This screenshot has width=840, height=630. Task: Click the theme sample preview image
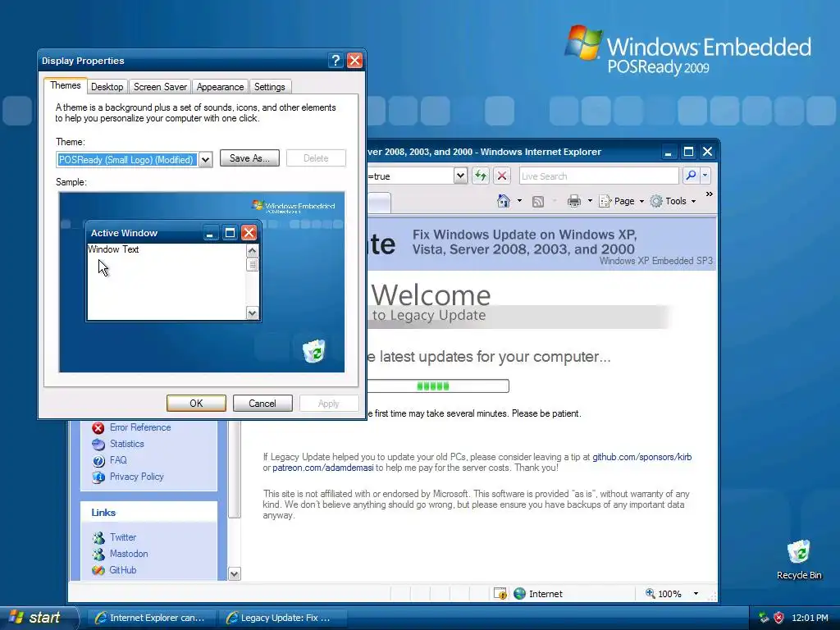(202, 282)
